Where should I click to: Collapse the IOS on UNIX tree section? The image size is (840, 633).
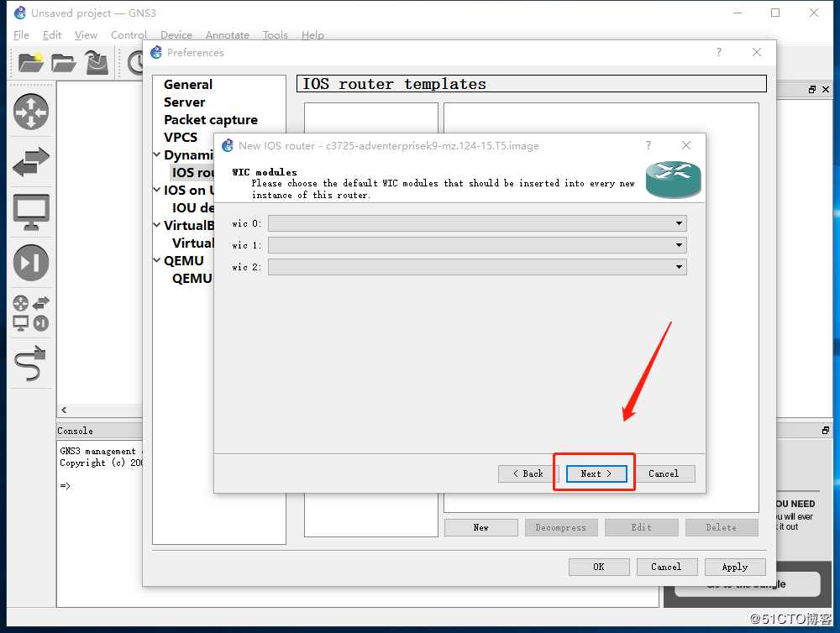click(157, 190)
